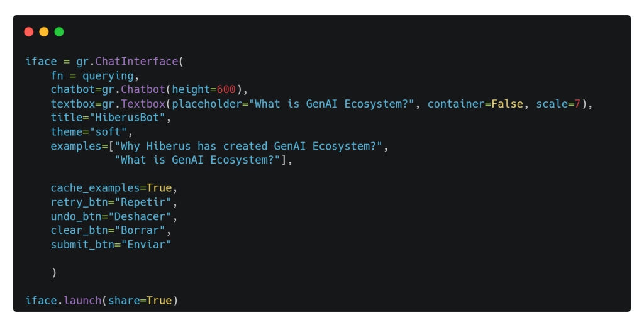Click the False value after container
This screenshot has height=327, width=644.
(x=508, y=104)
